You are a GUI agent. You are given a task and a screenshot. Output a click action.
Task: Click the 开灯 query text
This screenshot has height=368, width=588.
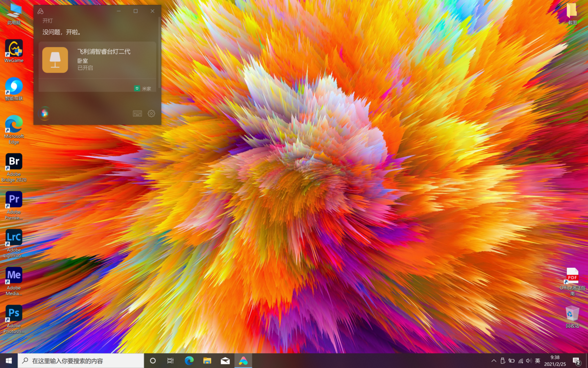click(x=48, y=21)
